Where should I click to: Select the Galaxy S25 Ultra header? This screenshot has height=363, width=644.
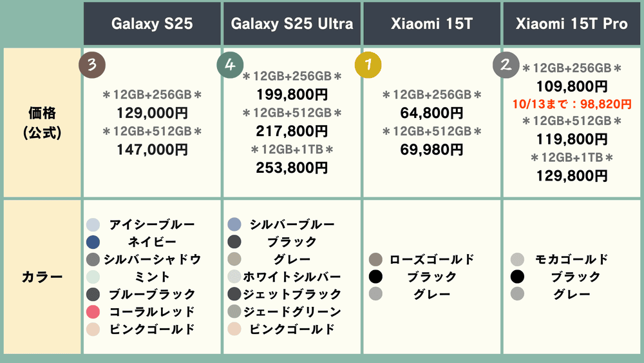click(x=292, y=24)
